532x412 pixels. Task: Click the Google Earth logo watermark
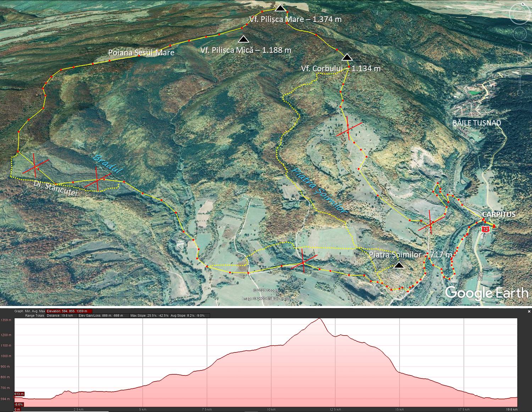click(486, 293)
